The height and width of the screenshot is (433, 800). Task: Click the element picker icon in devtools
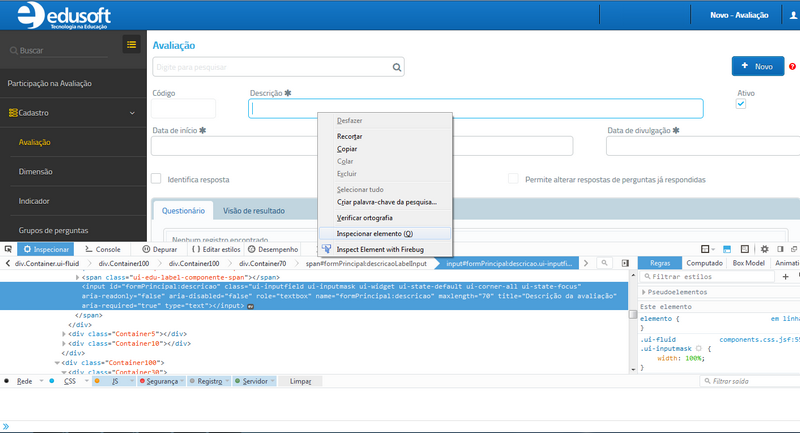(x=8, y=249)
